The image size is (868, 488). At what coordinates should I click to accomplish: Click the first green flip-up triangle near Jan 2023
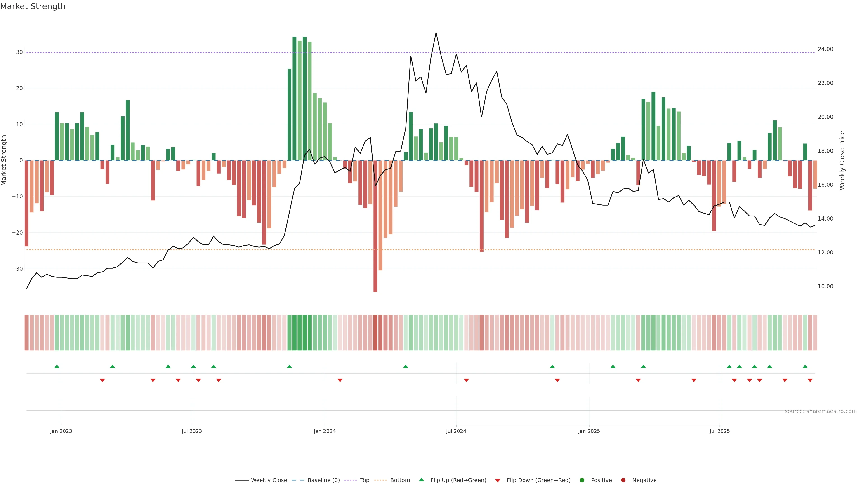pyautogui.click(x=57, y=366)
